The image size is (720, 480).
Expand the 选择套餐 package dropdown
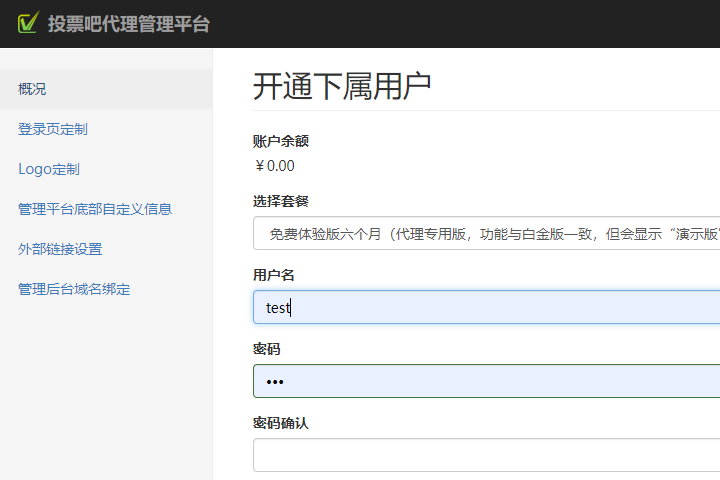point(486,233)
